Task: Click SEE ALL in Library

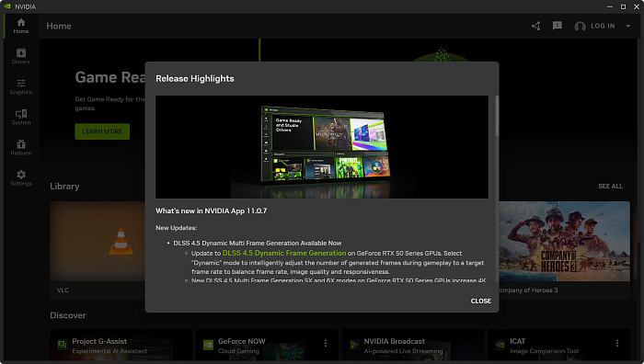Action: (x=610, y=186)
